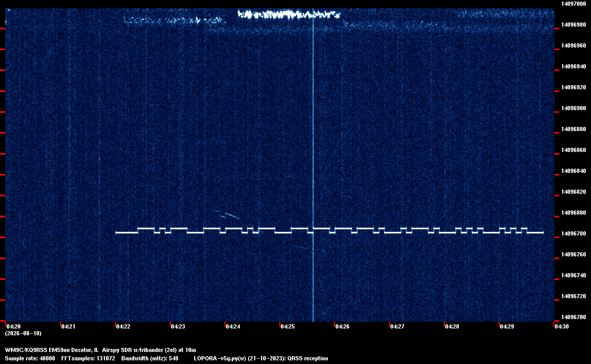
Task: Click the 04:22 time axis label
Action: 123,326
